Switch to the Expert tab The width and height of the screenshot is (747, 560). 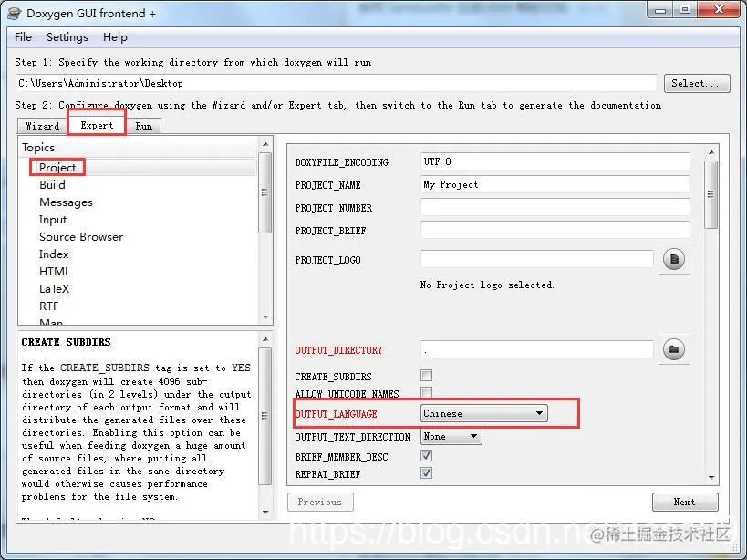pyautogui.click(x=97, y=125)
